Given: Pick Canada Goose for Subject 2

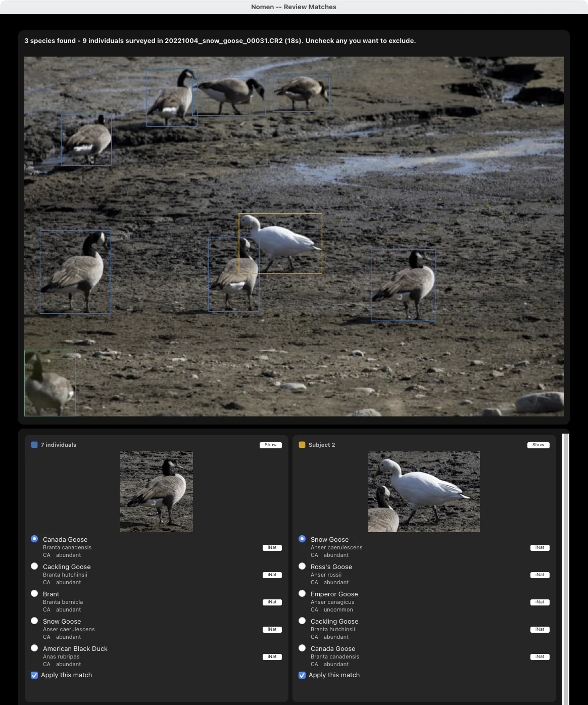Looking at the screenshot, I should click(302, 648).
